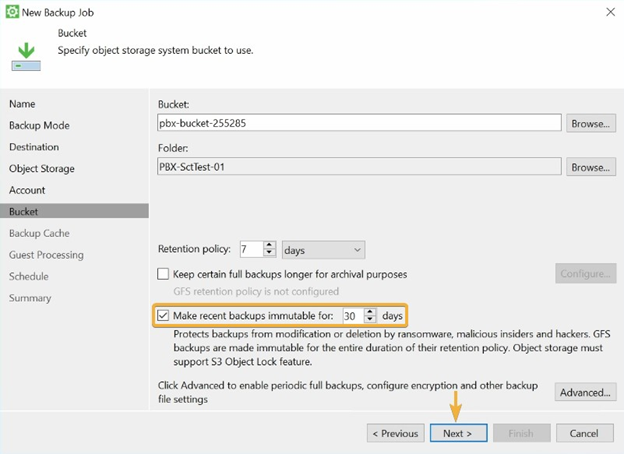Browse for a folder
The width and height of the screenshot is (624, 454).
point(591,168)
